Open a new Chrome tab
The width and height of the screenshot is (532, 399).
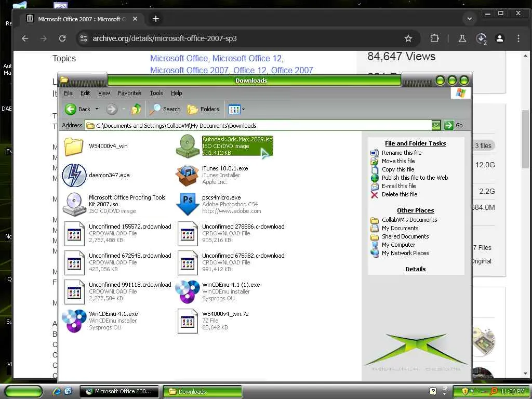point(156,19)
